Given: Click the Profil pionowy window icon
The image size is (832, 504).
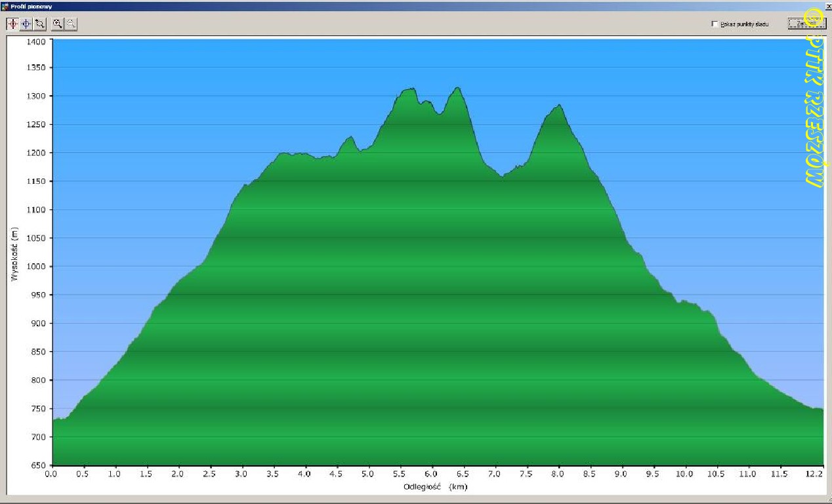Looking at the screenshot, I should pos(5,5).
